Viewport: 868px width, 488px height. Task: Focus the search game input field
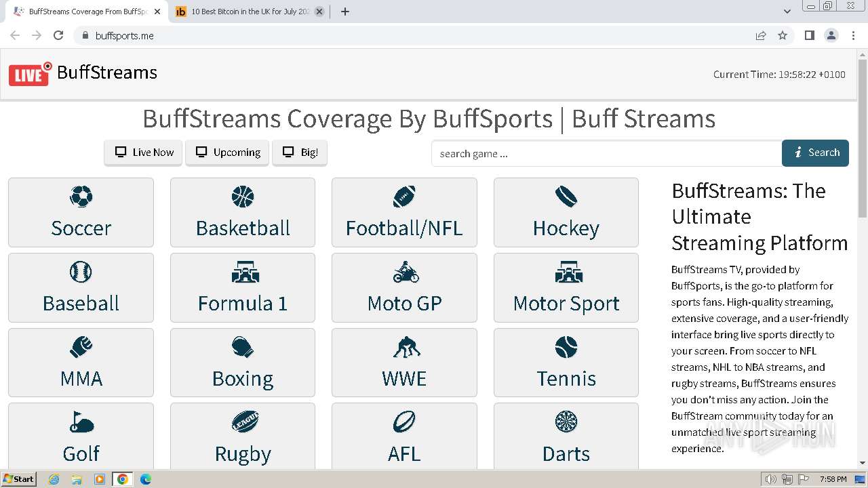point(606,154)
